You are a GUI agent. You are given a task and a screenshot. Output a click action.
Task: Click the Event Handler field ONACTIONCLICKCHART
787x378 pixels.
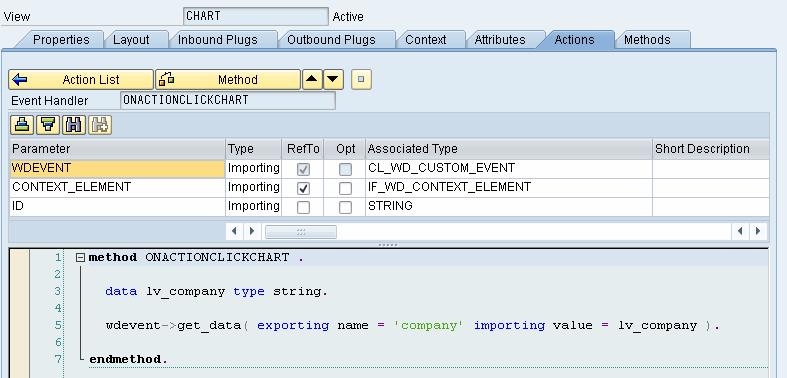click(228, 100)
